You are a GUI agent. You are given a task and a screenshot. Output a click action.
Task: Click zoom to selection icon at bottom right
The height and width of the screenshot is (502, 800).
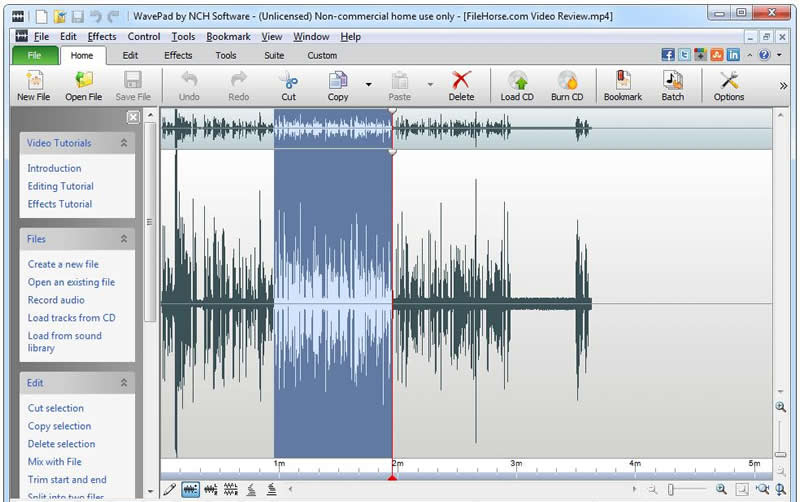[x=762, y=489]
